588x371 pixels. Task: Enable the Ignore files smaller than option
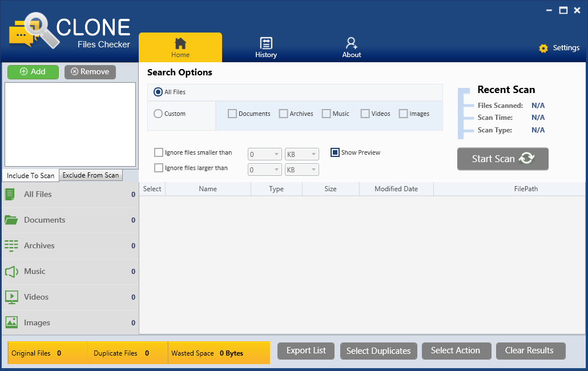pos(159,152)
